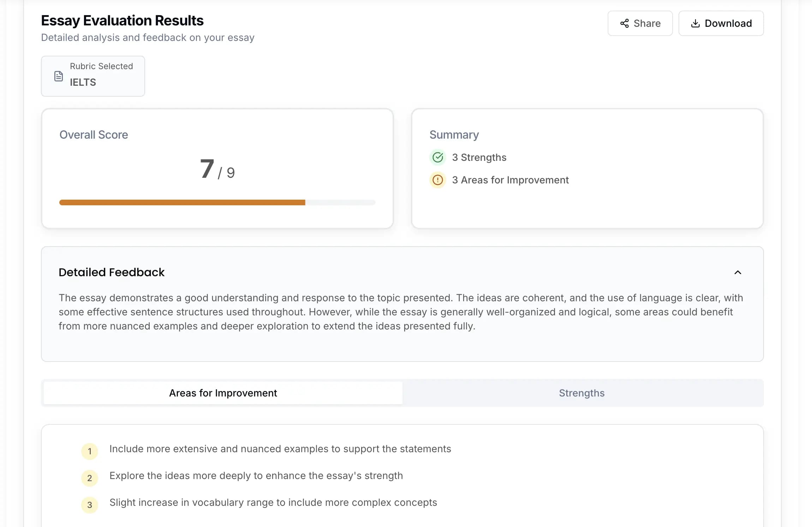Click the number 2 improvement badge
This screenshot has width=812, height=527.
[x=90, y=478]
